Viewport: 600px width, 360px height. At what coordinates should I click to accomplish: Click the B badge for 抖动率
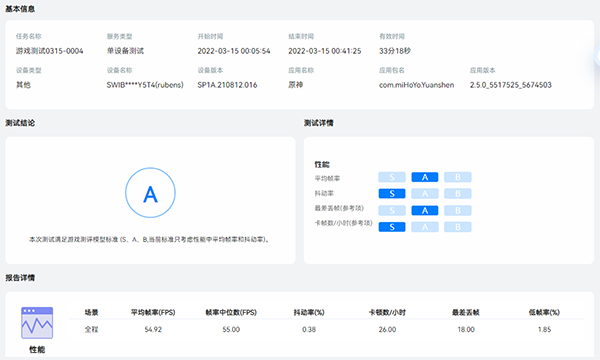(458, 194)
